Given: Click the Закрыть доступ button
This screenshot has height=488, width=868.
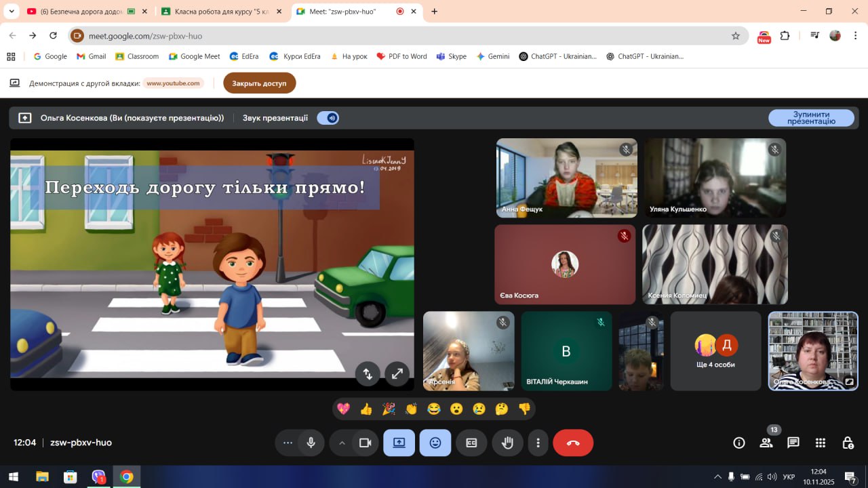Looking at the screenshot, I should click(259, 83).
